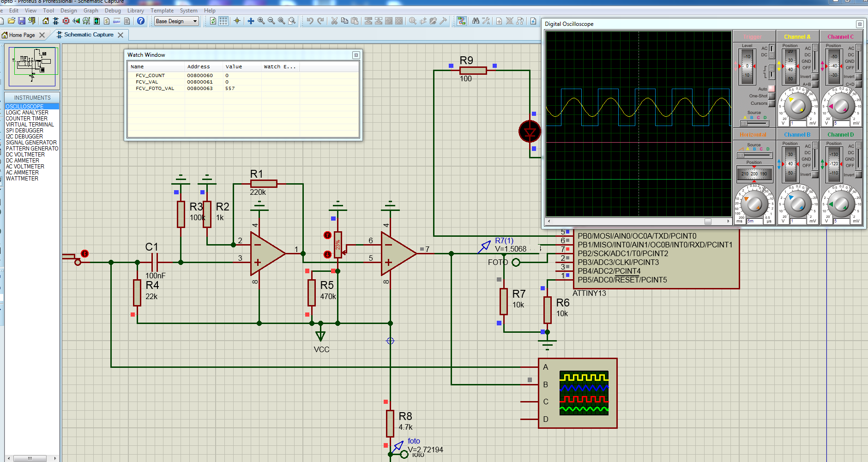
Task: Click the Trigger Source slider
Action: click(754, 123)
